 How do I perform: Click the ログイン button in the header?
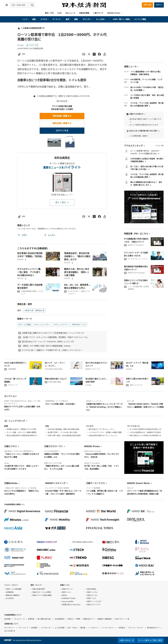pos(159,5)
